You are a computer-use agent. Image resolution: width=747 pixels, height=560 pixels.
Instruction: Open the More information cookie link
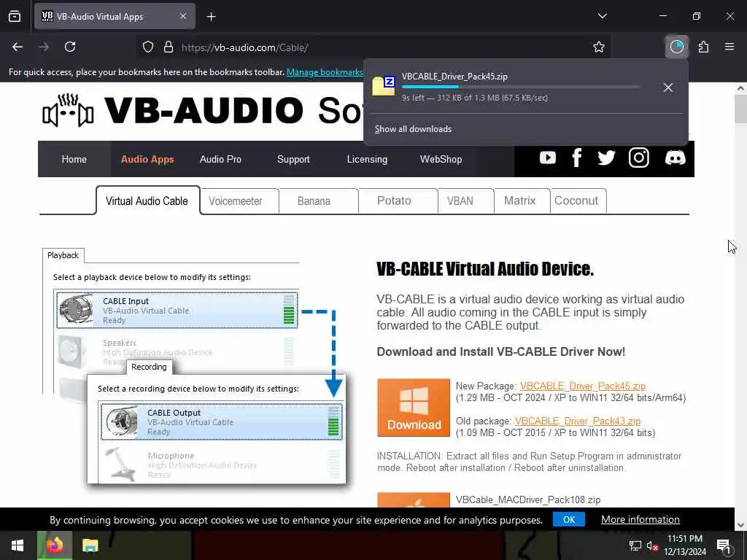(x=640, y=519)
